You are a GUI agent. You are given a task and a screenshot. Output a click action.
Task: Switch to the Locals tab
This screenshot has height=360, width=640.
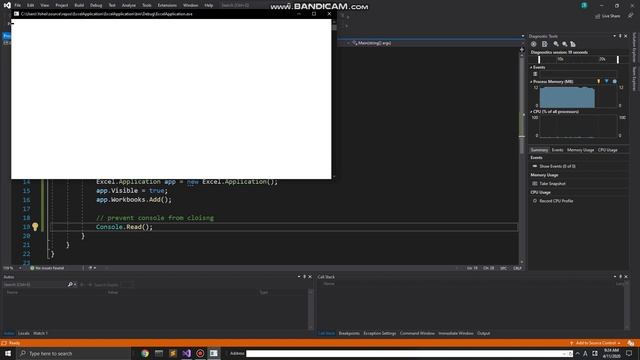(x=24, y=333)
